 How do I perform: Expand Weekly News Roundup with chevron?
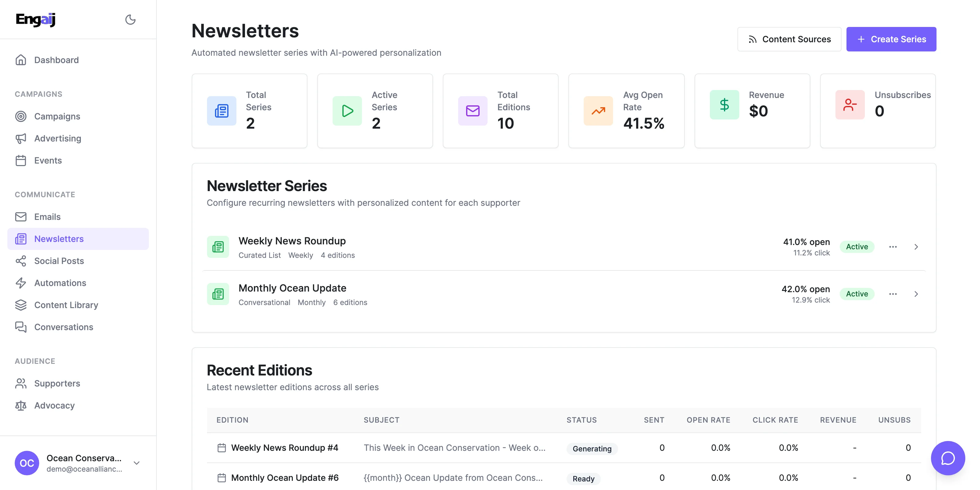[916, 247]
